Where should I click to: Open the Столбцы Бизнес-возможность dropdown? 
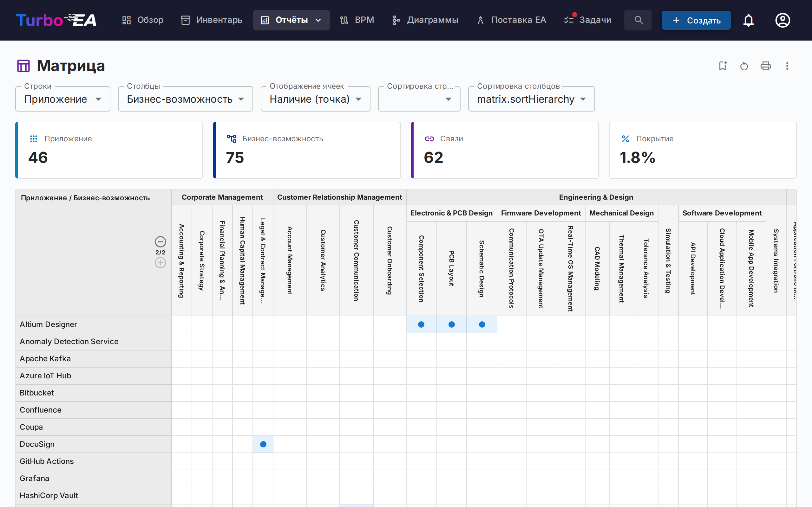coord(185,99)
